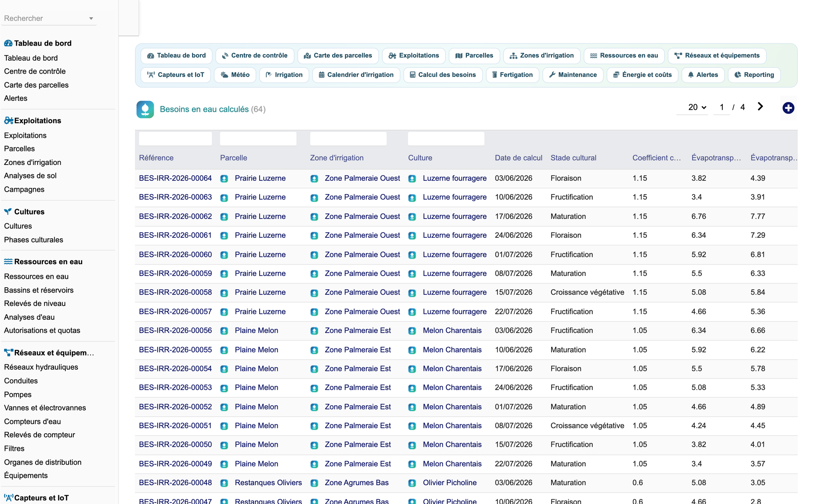Click the plus icon to add a record
This screenshot has height=504, width=815.
[x=788, y=108]
